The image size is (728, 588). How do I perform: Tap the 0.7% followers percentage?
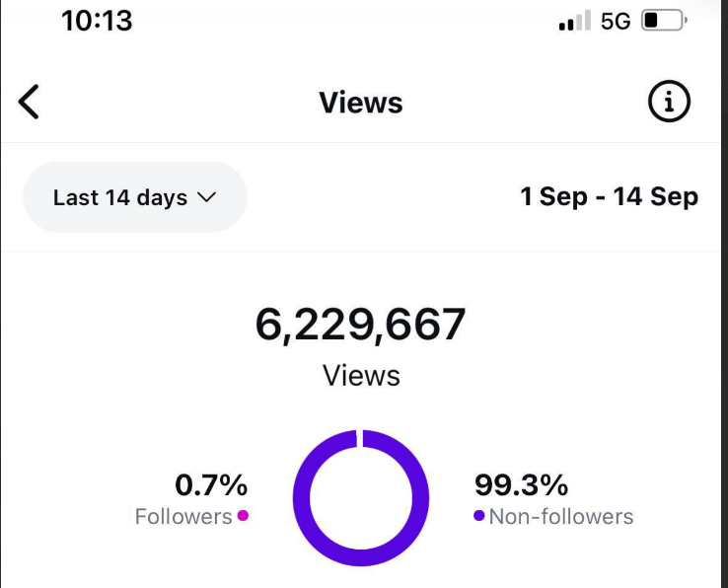[x=211, y=484]
